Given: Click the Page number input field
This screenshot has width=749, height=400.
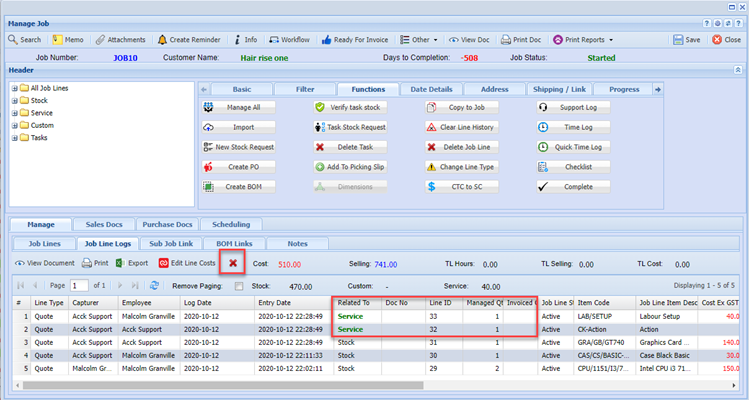Looking at the screenshot, I should 78,285.
